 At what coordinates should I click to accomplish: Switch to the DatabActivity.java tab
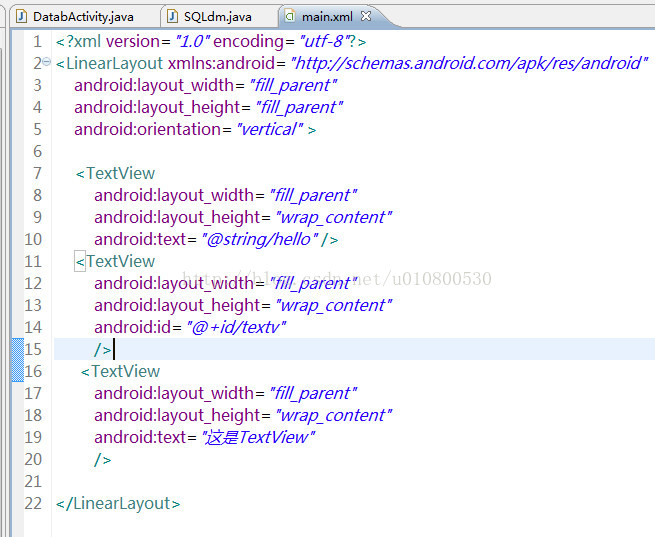pyautogui.click(x=83, y=17)
